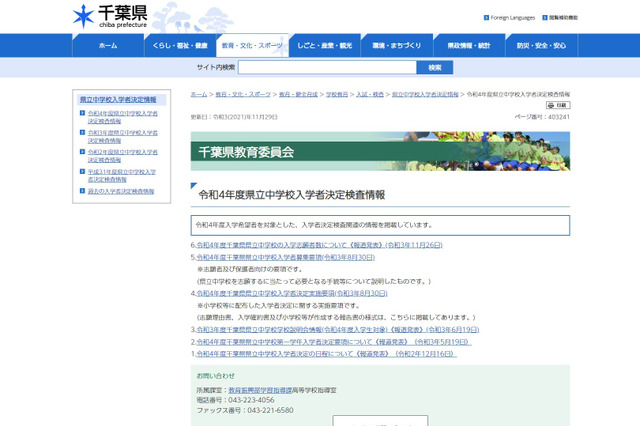
Task: Click the arrow icon beside the 令和2年度 sidebar link
Action: [x=82, y=152]
